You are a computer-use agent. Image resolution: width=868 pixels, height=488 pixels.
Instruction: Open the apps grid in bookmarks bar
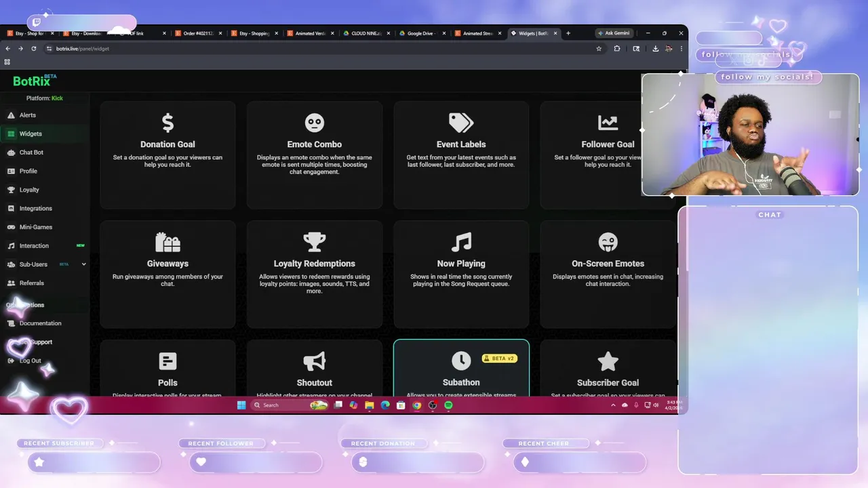tap(7, 62)
